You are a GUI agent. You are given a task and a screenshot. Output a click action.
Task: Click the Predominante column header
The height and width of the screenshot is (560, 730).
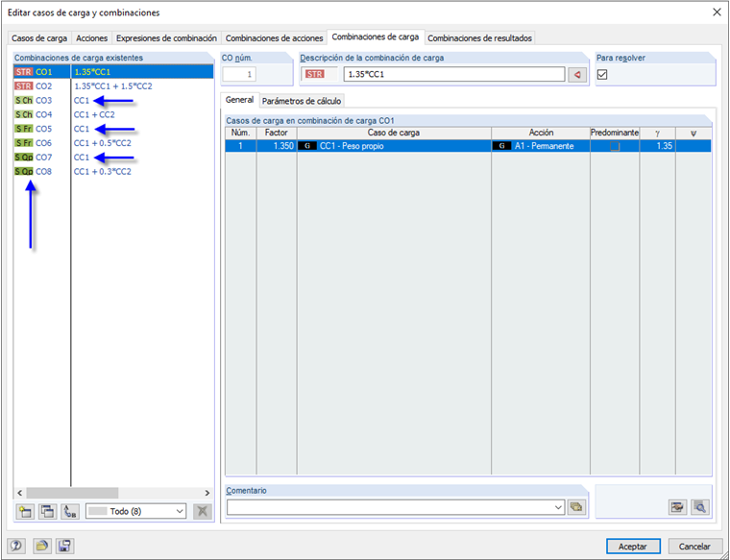pos(615,133)
